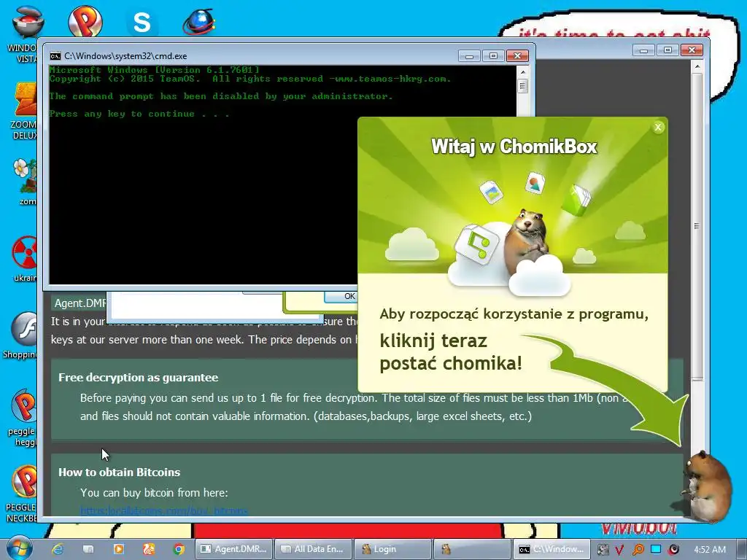Open the radioactive ukraine desktop icon
The image size is (747, 560).
coord(25,259)
